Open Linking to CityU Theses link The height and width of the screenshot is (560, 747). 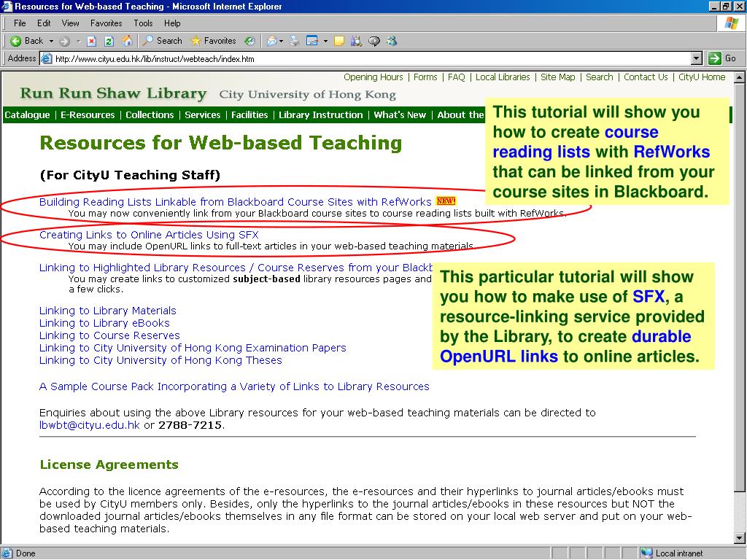tap(160, 360)
